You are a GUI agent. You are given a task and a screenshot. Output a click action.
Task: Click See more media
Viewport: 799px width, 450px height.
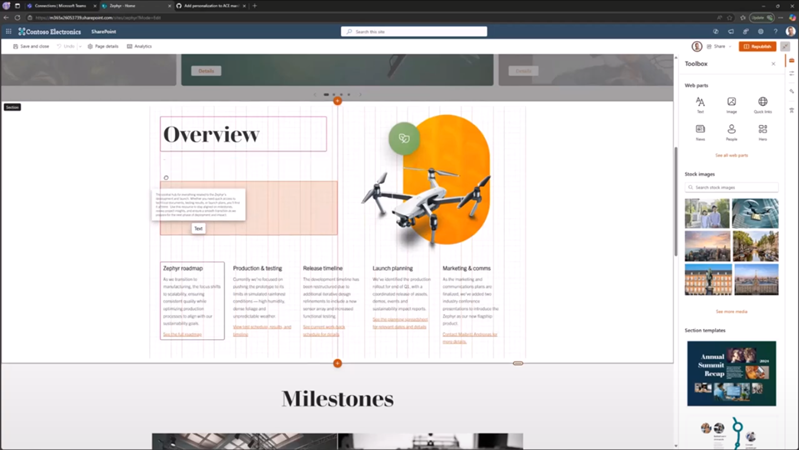click(x=731, y=311)
